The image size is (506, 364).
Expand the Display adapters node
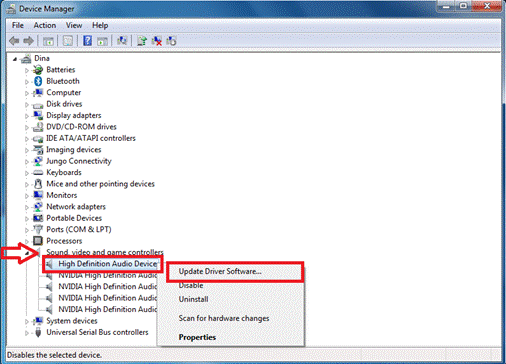tap(27, 116)
